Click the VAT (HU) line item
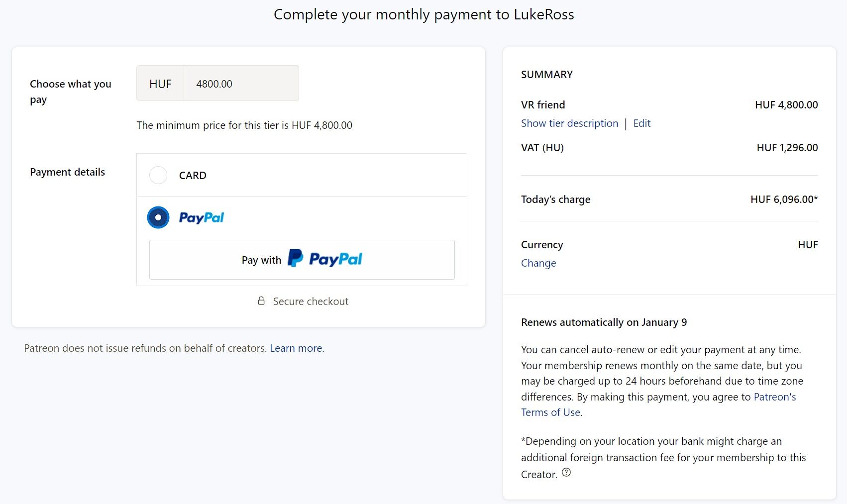 coord(669,148)
